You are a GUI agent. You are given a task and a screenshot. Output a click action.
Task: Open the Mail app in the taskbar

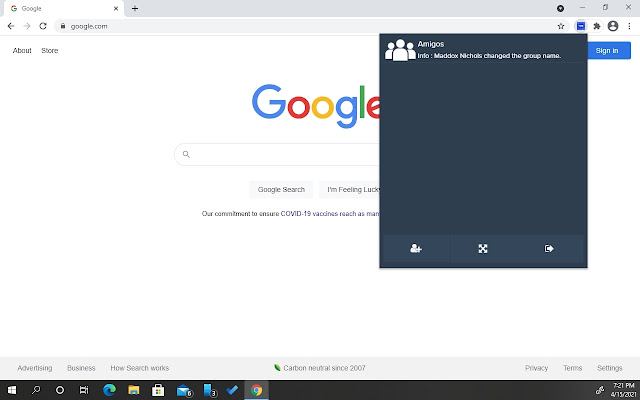184,390
